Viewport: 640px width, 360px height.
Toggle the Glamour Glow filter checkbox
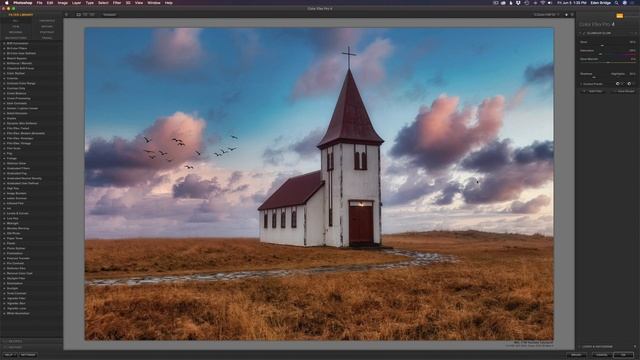(584, 33)
